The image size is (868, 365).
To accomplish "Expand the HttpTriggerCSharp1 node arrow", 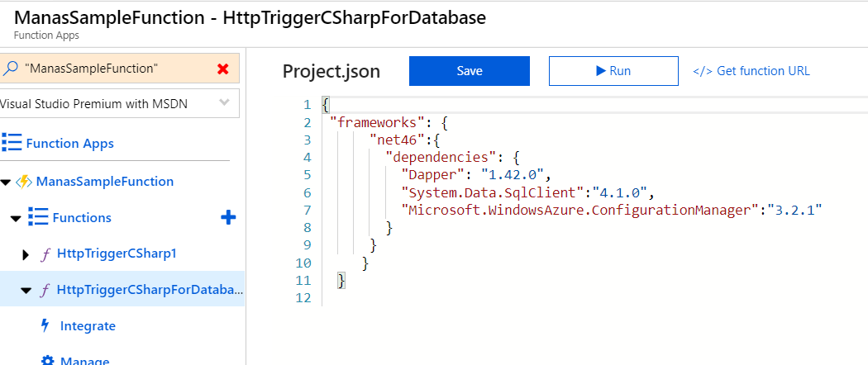I will pyautogui.click(x=26, y=255).
